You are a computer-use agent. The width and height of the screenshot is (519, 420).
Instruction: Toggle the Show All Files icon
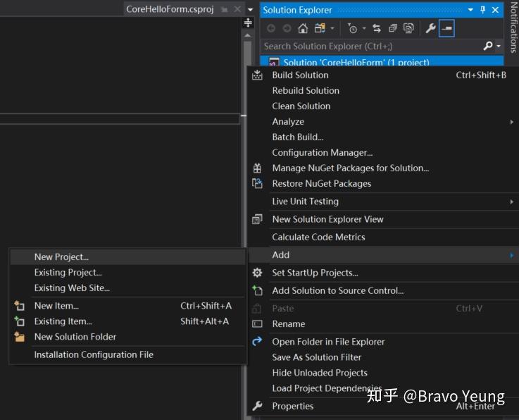[x=408, y=28]
